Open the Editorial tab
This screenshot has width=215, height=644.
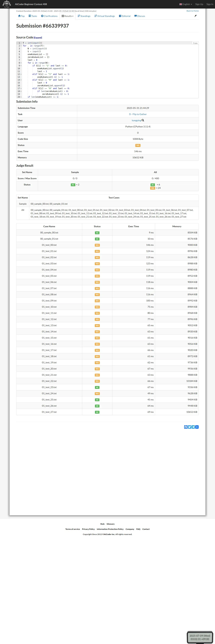tap(125, 16)
